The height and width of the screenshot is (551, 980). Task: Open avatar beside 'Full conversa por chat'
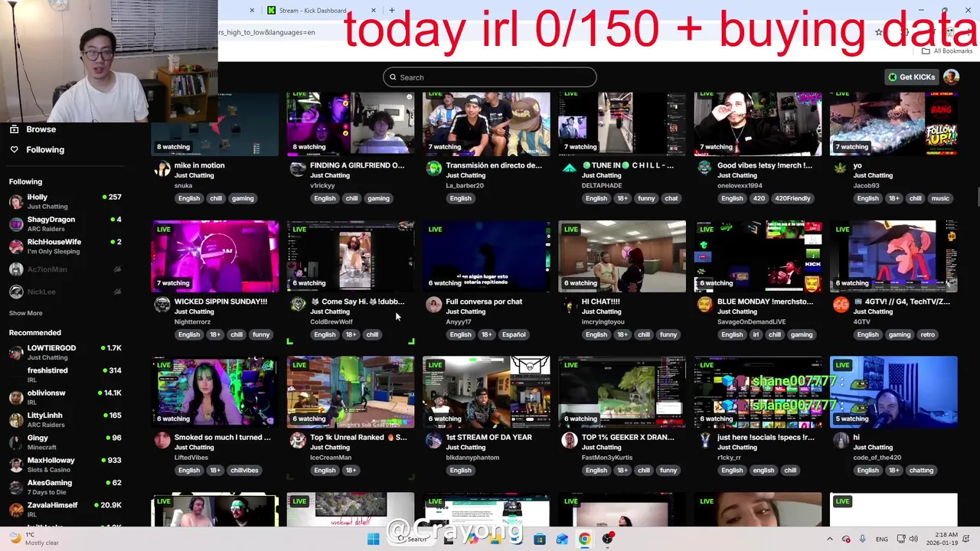tap(433, 305)
